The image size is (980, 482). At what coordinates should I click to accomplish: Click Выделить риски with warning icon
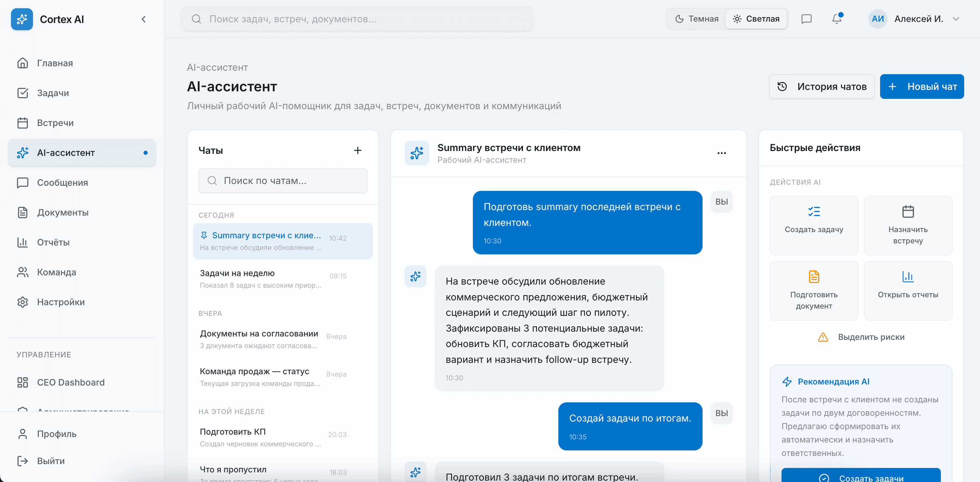coord(861,337)
